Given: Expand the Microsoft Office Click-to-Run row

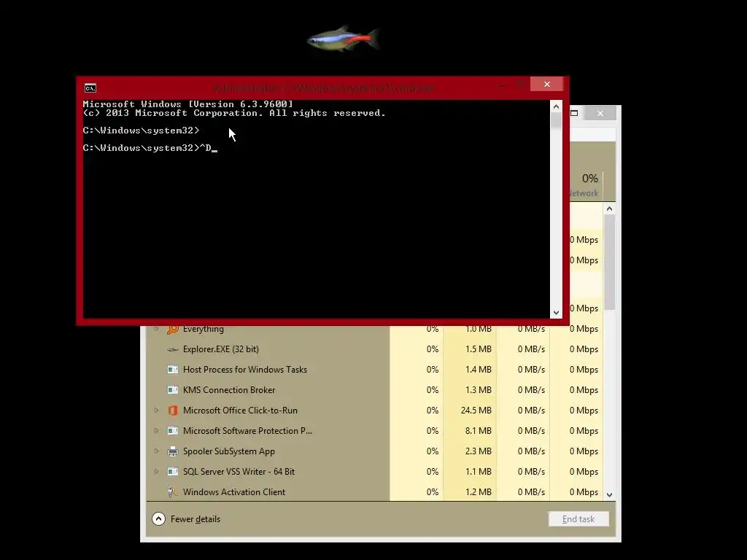Looking at the screenshot, I should coord(156,411).
